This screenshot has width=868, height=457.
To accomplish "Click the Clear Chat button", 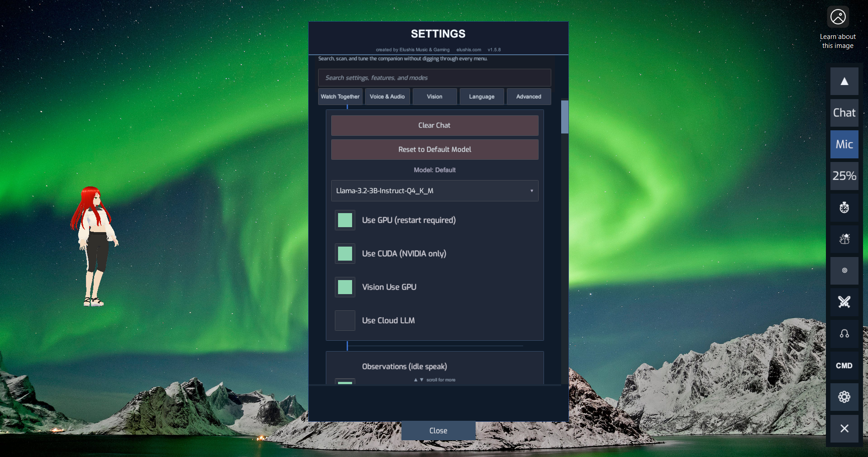I will [x=434, y=125].
